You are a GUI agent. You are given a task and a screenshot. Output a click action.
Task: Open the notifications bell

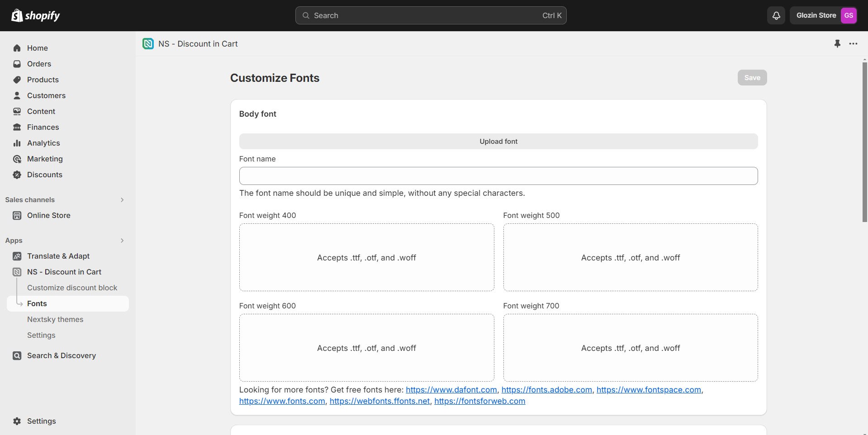[776, 15]
